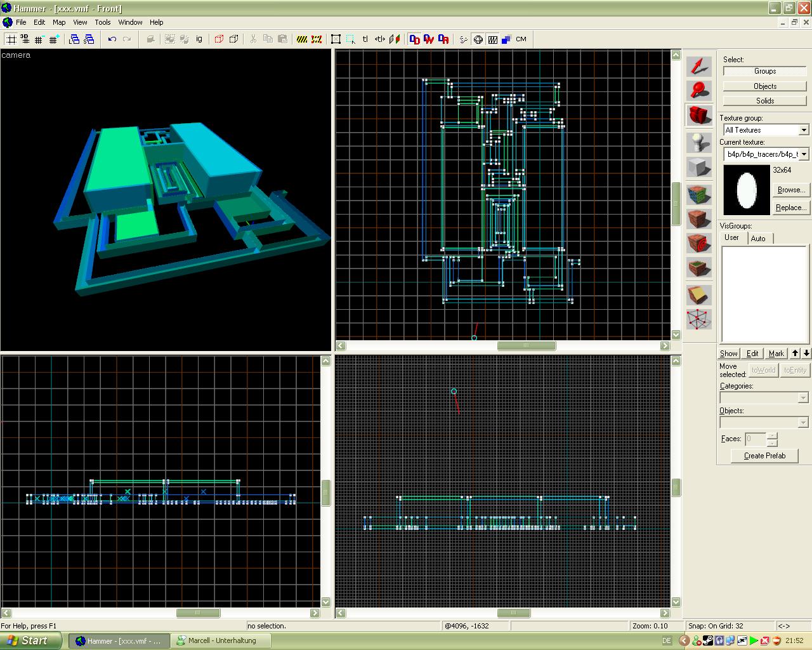Toggle the displacement DW icon
Image resolution: width=812 pixels, height=650 pixels.
click(429, 39)
